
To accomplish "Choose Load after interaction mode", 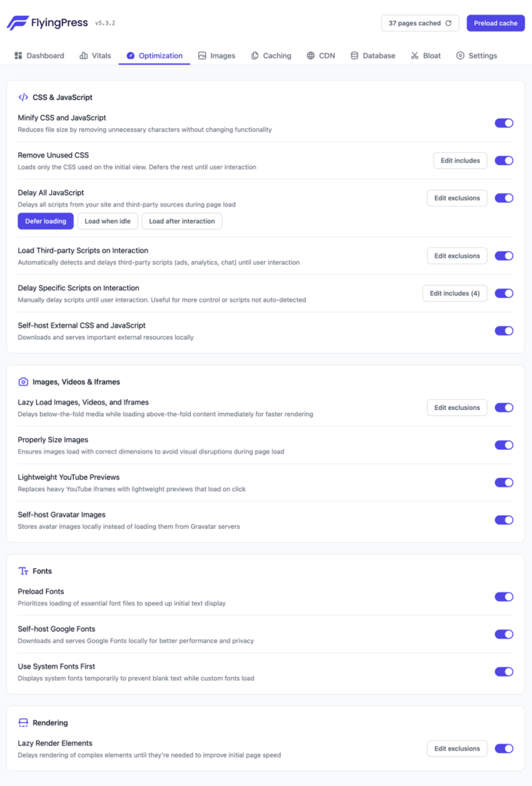I will pyautogui.click(x=182, y=221).
